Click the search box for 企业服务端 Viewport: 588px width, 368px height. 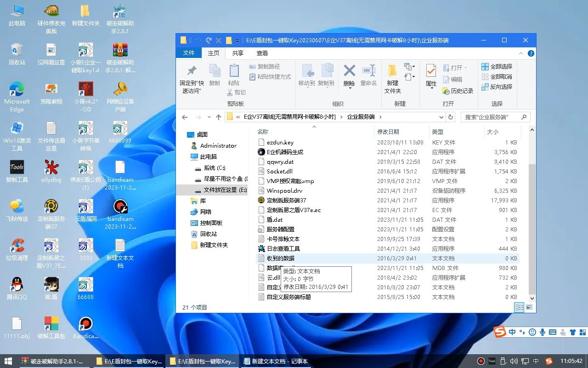(495, 117)
